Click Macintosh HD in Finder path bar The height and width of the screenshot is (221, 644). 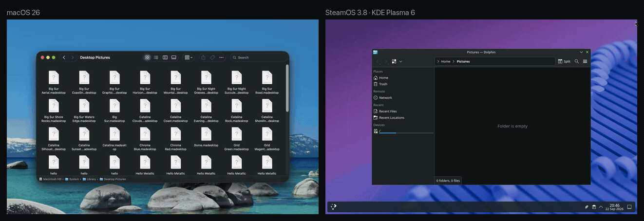tap(50, 179)
